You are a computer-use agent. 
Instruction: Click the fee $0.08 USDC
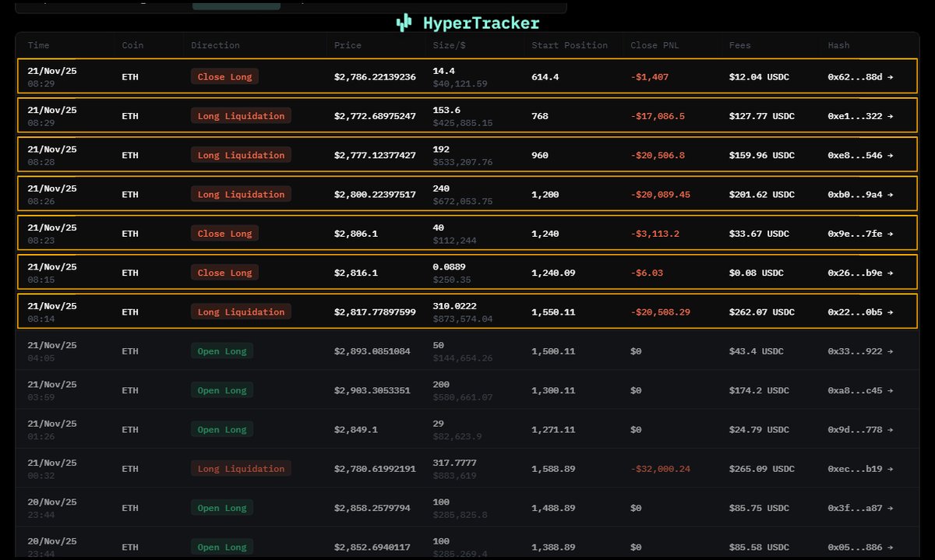pyautogui.click(x=757, y=273)
